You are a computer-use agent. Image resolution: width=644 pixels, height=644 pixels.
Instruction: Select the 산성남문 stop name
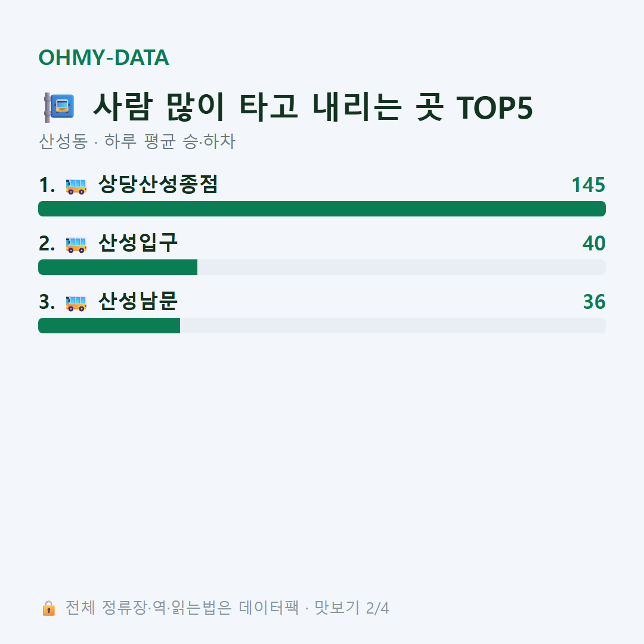coord(138,302)
